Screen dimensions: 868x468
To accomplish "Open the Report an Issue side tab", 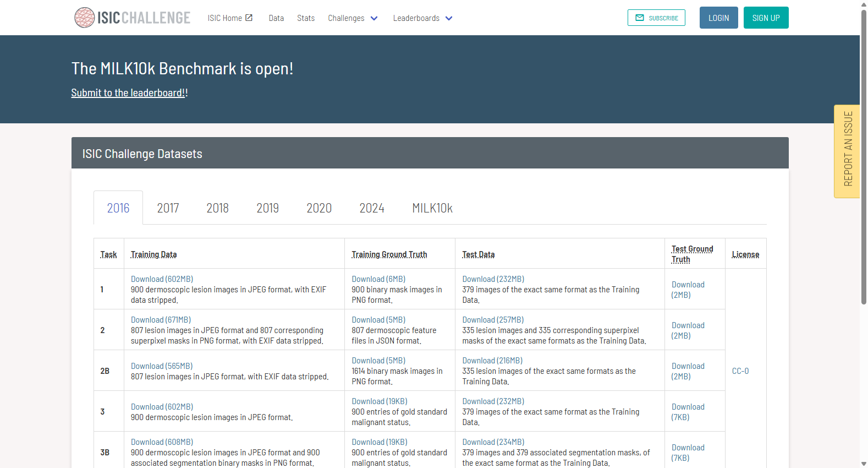I will pyautogui.click(x=847, y=151).
